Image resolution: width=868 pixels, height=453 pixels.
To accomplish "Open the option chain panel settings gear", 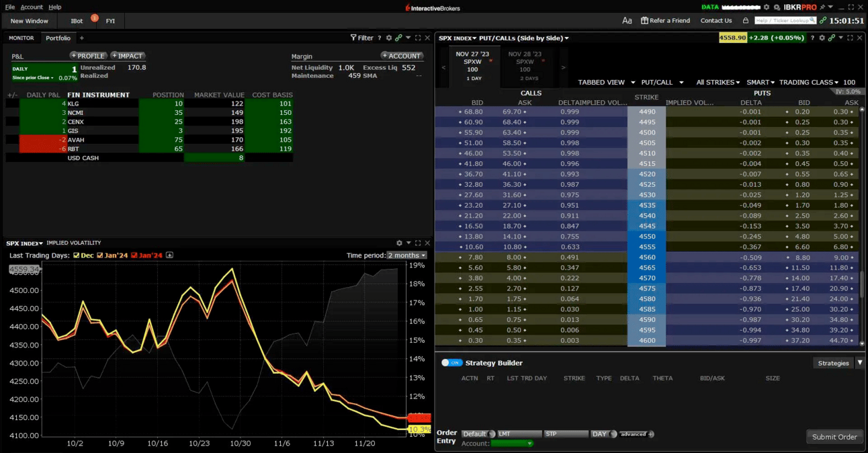I will [x=822, y=38].
